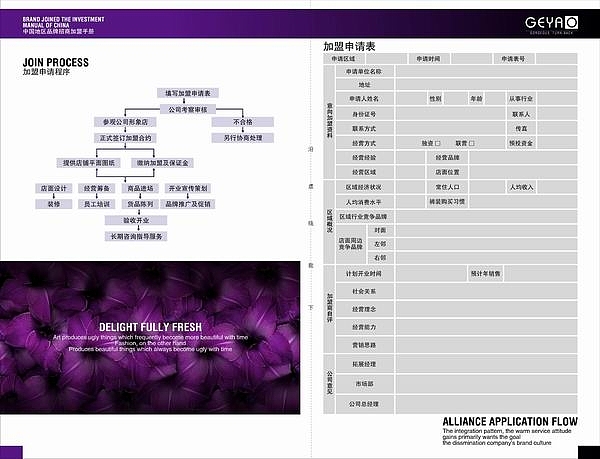Click the 市场部 blank field
600x459 pixels.
486,384
